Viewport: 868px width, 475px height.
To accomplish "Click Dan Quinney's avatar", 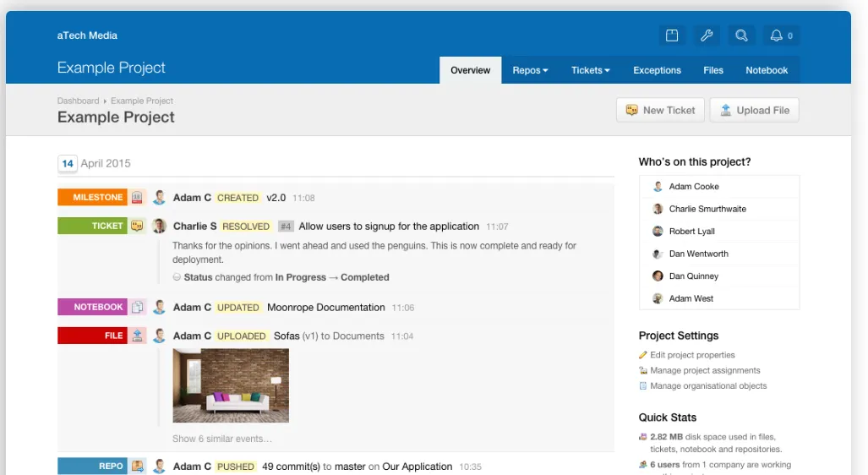I will (x=658, y=276).
